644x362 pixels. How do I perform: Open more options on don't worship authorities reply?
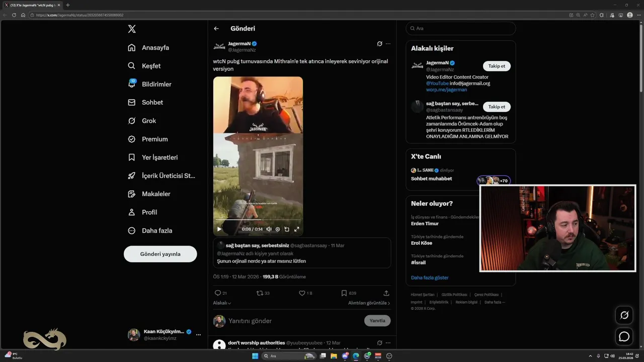[388, 343]
